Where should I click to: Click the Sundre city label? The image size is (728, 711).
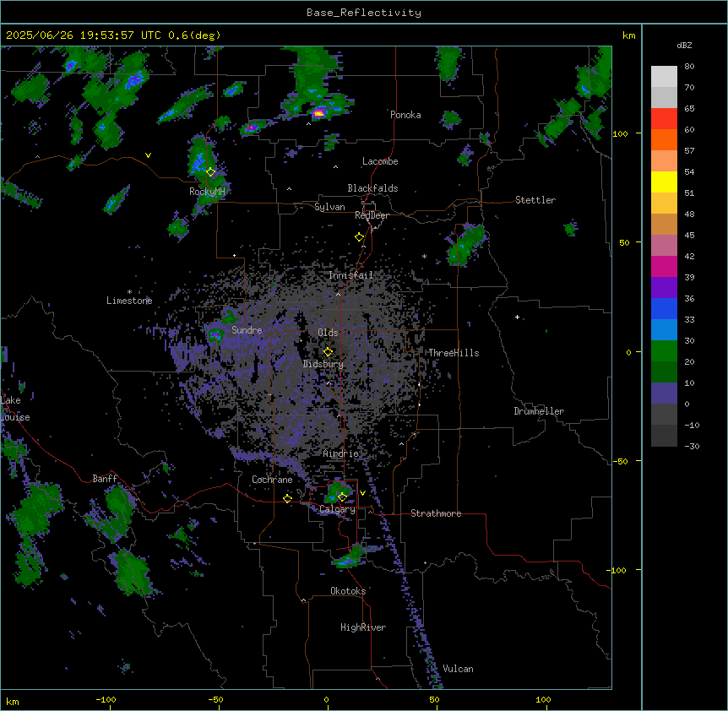247,330
